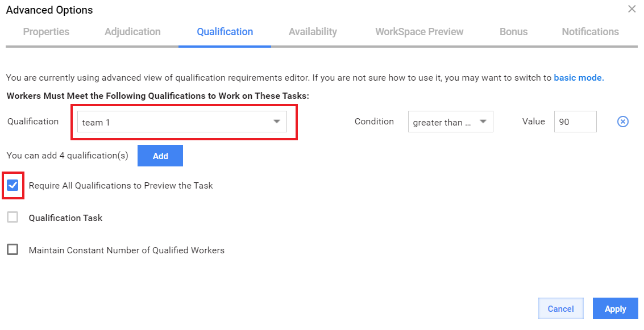Open the Adjudication tab
The width and height of the screenshot is (644, 330).
[132, 32]
